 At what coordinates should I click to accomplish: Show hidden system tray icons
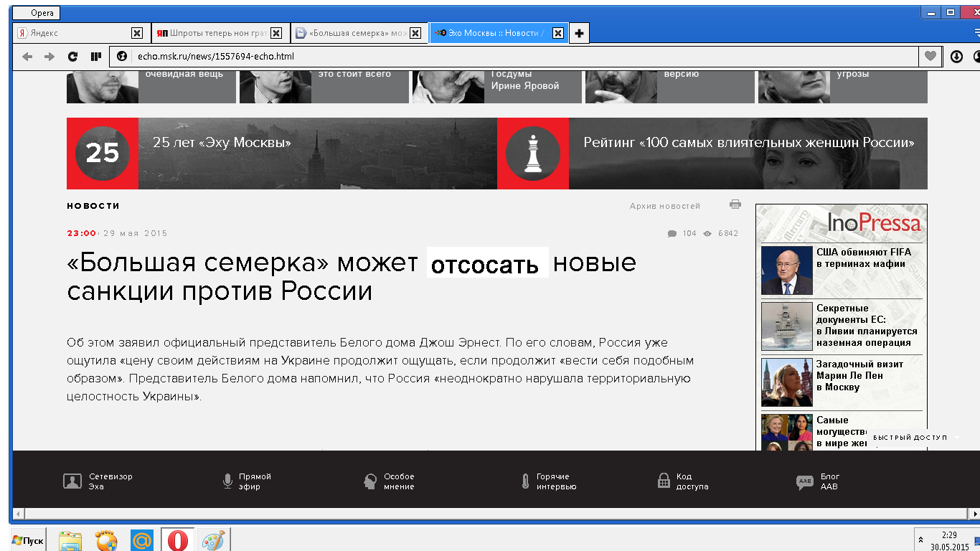pos(920,539)
